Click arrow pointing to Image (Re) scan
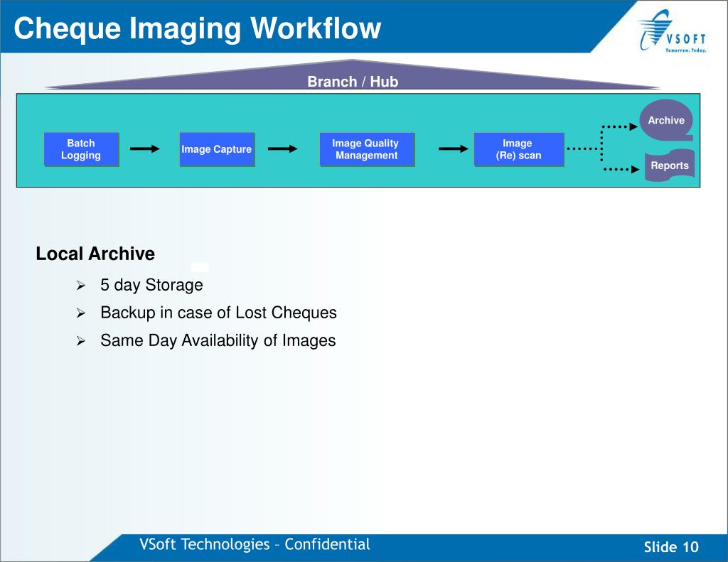 [454, 149]
